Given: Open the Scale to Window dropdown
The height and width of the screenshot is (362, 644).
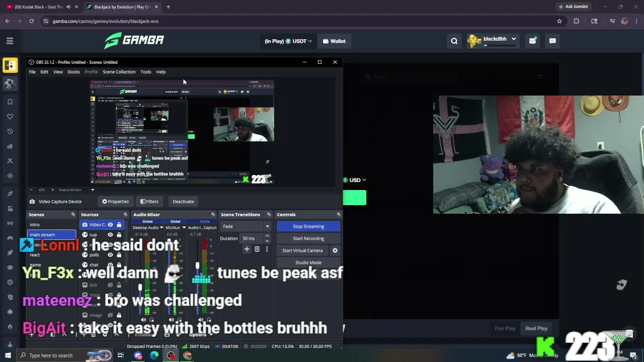Looking at the screenshot, I should [93, 190].
